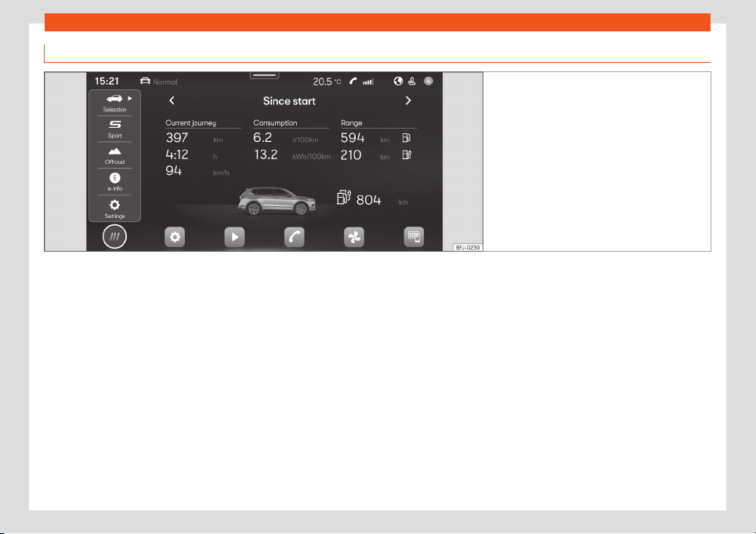Pull down the top drawer handle
The width and height of the screenshot is (756, 534).
click(264, 75)
